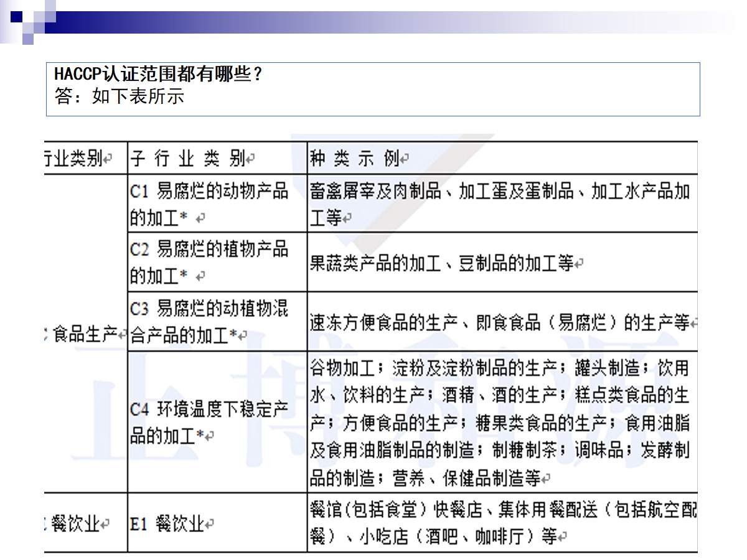Click the heading 'HACCP认证范围都有哪些？'

pyautogui.click(x=159, y=75)
